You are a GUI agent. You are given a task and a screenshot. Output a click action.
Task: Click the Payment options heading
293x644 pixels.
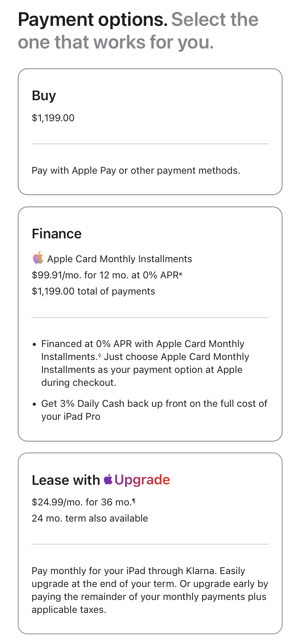pos(92,19)
